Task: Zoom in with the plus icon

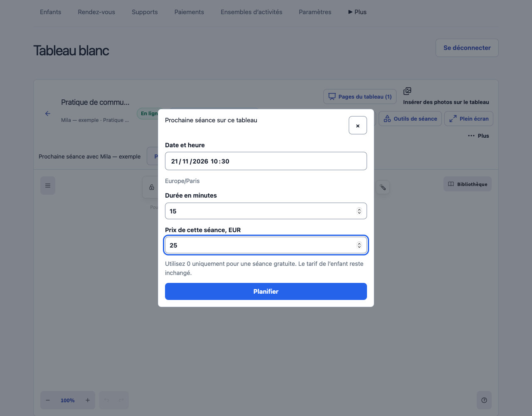Action: pos(88,400)
